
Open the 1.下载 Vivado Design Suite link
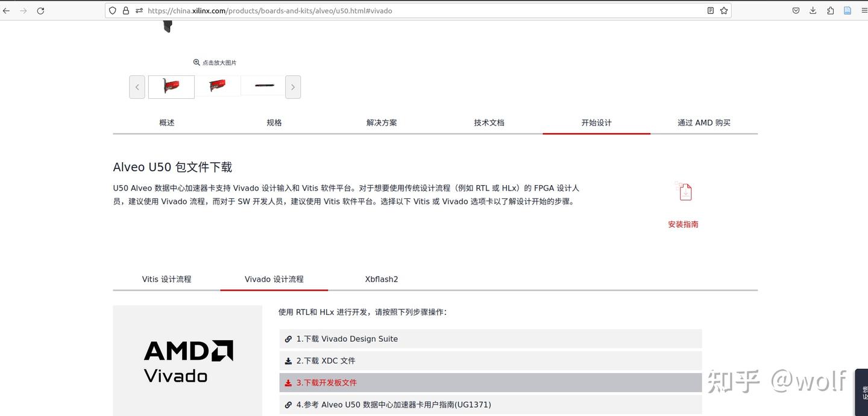[x=348, y=339]
